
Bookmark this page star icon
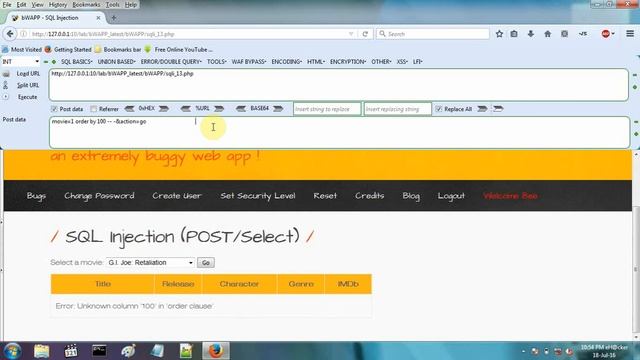coord(499,34)
